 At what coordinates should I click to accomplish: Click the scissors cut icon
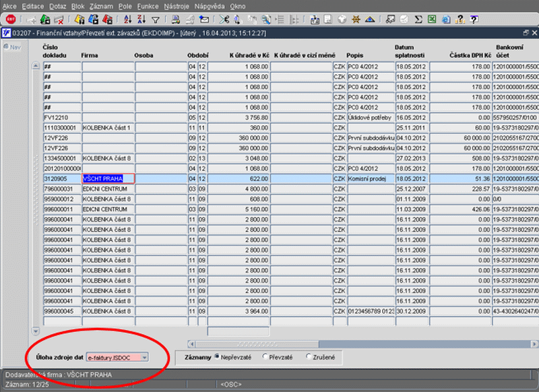tap(224, 20)
